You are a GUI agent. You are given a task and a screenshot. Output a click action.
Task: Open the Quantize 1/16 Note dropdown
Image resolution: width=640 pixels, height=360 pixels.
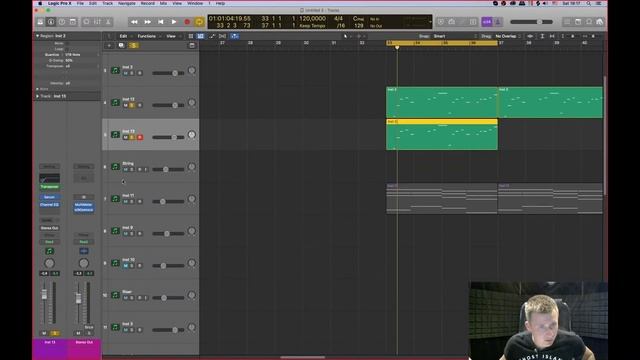(81, 55)
